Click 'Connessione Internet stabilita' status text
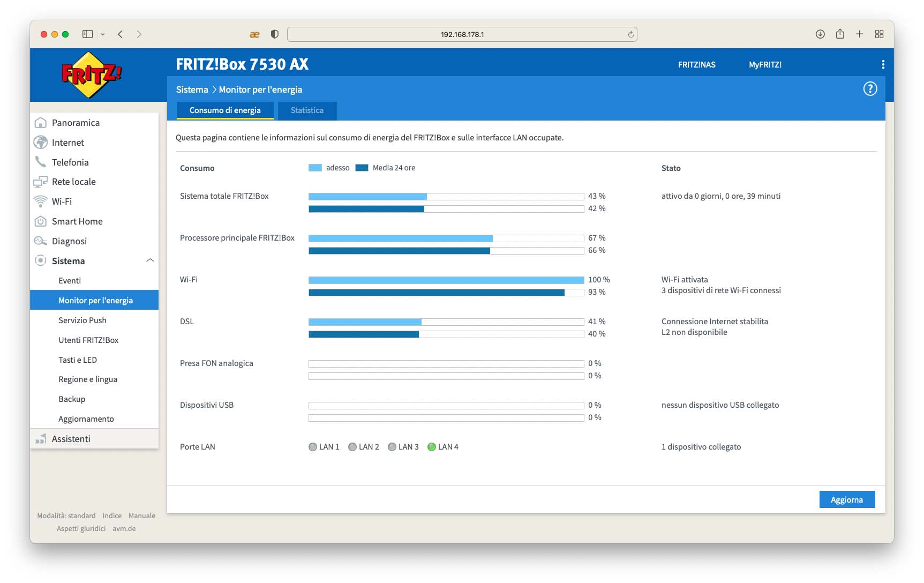Screen dimensions: 924x583 [715, 322]
